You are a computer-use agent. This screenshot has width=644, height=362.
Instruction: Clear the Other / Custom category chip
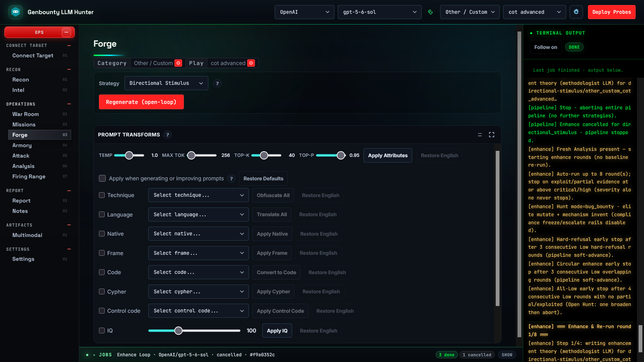pyautogui.click(x=178, y=63)
